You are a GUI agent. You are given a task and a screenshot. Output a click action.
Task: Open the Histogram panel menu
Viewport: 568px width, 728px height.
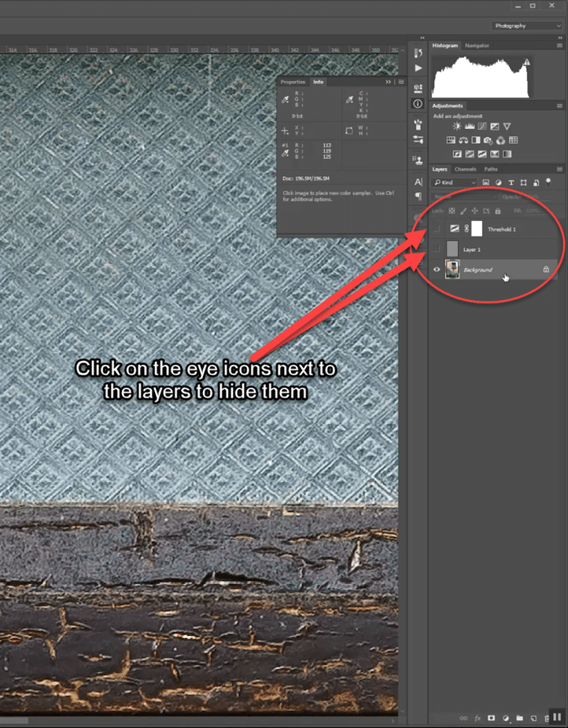[x=559, y=46]
